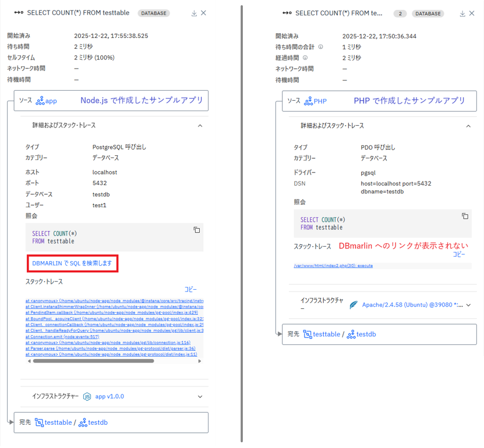Screen dimensions: 484x448
Task: Collapse 詳細およびスタック・トレース in PostgreSQL call panel
Action: tap(200, 126)
